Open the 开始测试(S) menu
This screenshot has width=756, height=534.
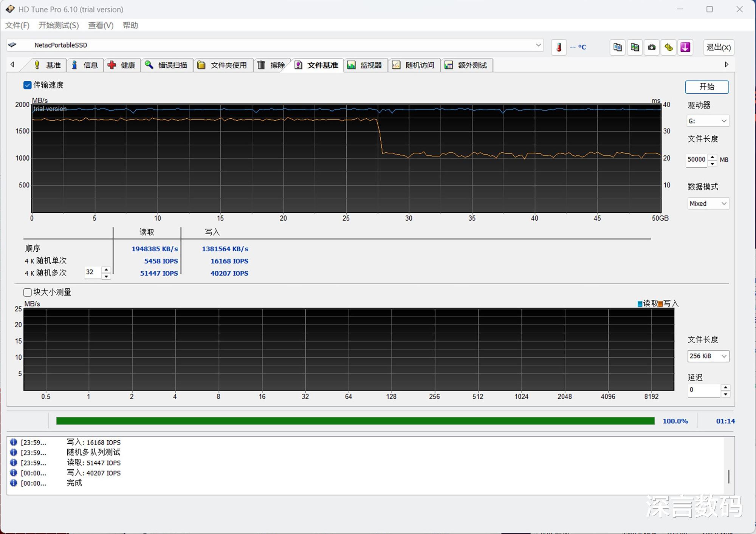(59, 25)
